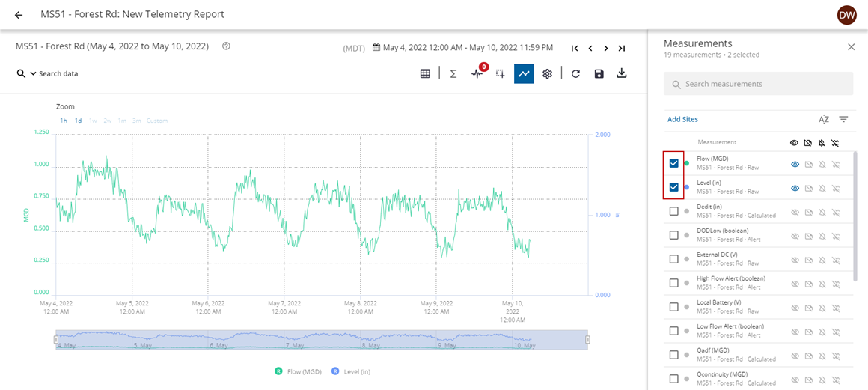The image size is (868, 390).
Task: Check the Local Battery (V) checkbox
Action: coord(673,307)
